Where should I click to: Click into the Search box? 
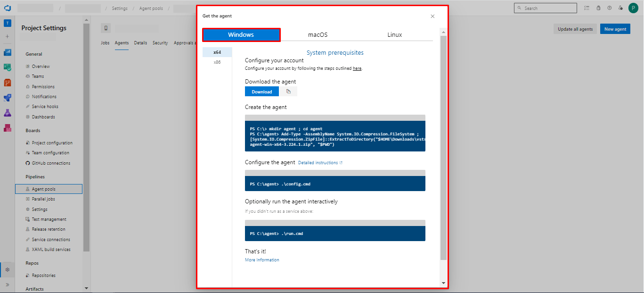pyautogui.click(x=546, y=8)
